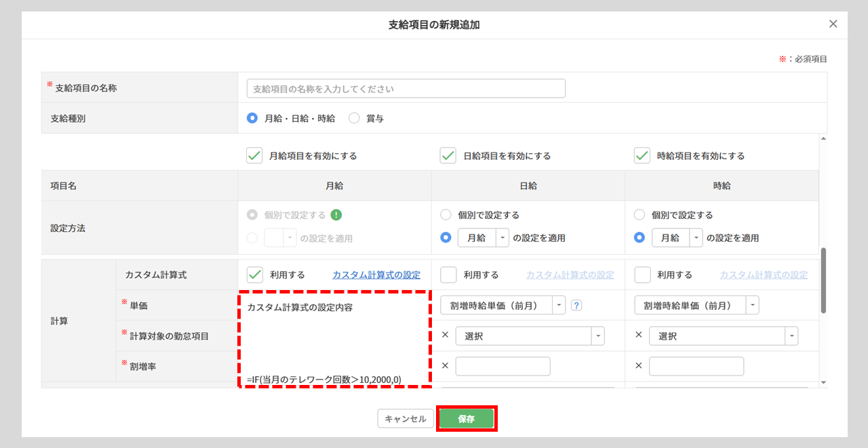Screen dimensions: 868x448
Task: Open 割増時給単価（前月） dropdown in 日給 column
Action: click(502, 305)
